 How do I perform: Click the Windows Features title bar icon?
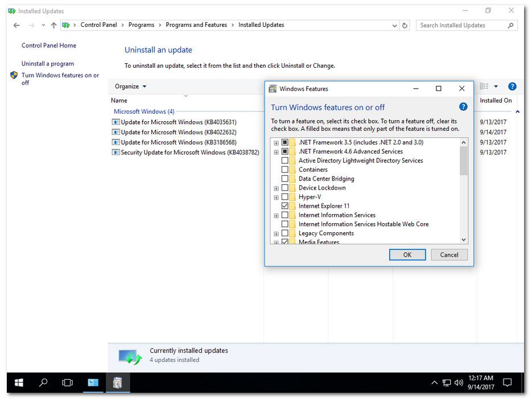coord(273,89)
